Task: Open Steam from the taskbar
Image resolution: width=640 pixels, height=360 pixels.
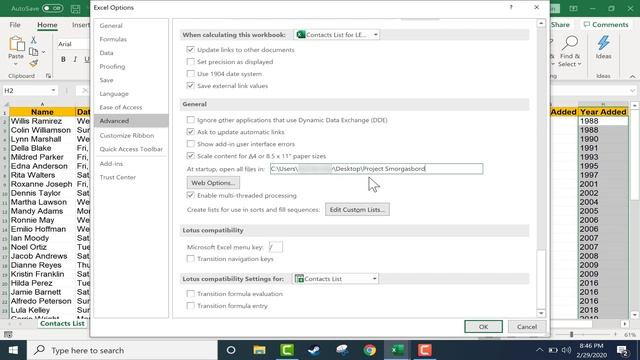Action: (x=314, y=350)
